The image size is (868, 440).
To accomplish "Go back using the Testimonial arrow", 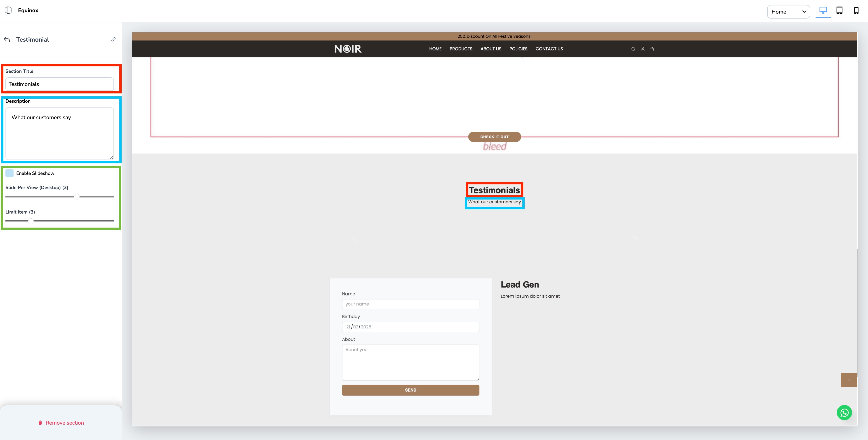I will (x=7, y=39).
